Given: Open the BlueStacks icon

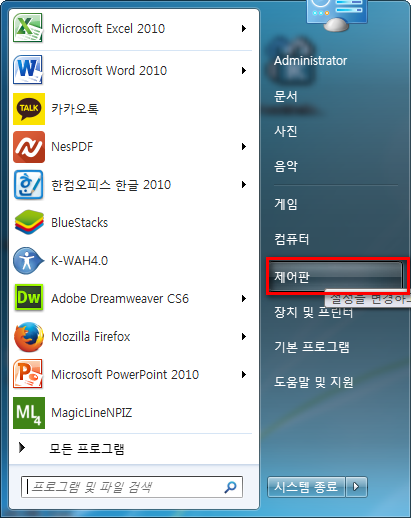Looking at the screenshot, I should tap(29, 222).
